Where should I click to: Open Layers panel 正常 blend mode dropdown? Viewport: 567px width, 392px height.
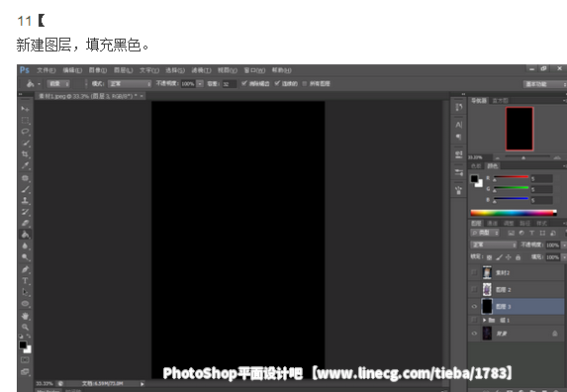494,245
